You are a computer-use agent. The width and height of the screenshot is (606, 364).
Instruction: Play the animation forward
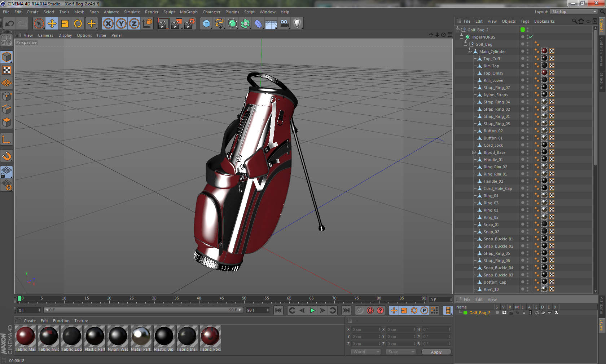pos(312,310)
